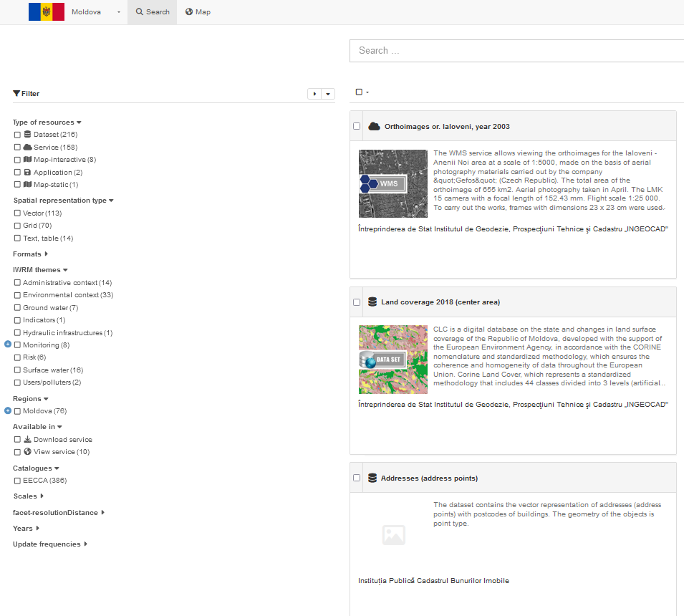Check the Users/polluters (2) theme
Screen dimensions: 684x616
click(x=17, y=382)
